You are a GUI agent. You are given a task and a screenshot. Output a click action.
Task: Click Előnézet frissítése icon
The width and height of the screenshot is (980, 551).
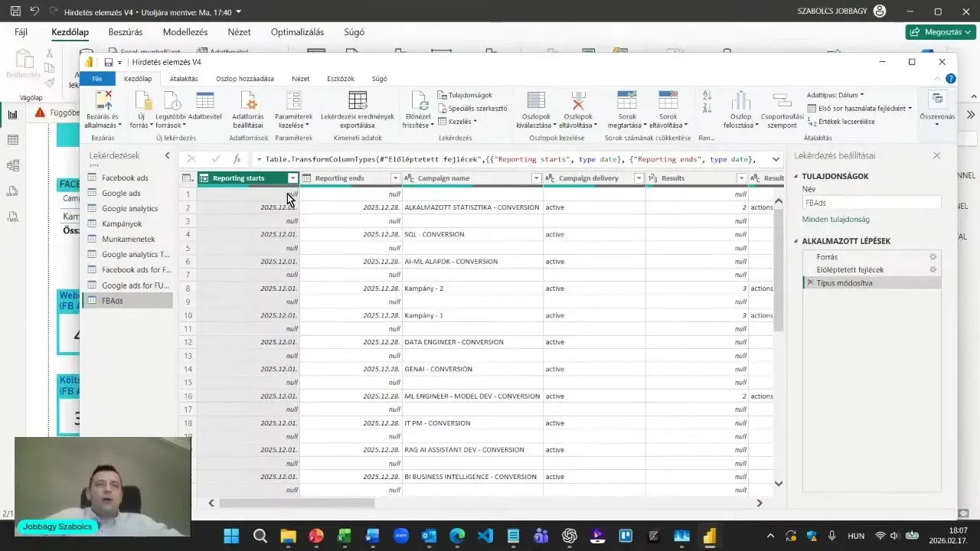point(419,101)
